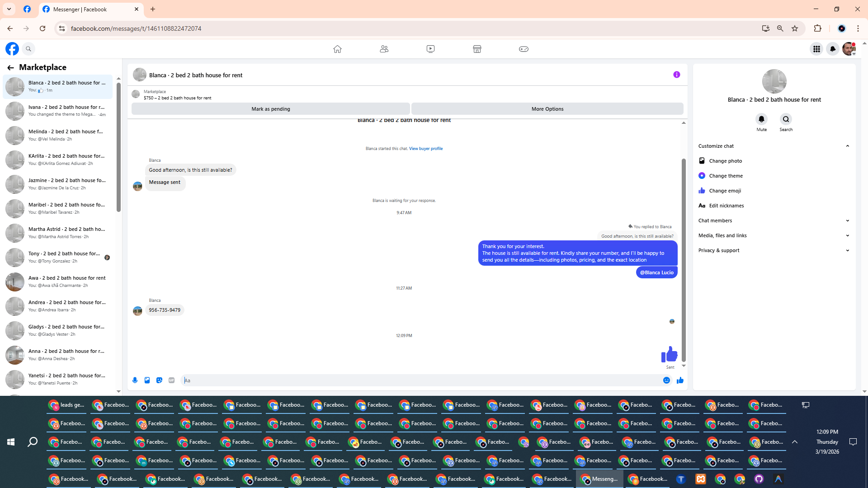The image size is (868, 488).
Task: Search in conversation icon
Action: (786, 119)
